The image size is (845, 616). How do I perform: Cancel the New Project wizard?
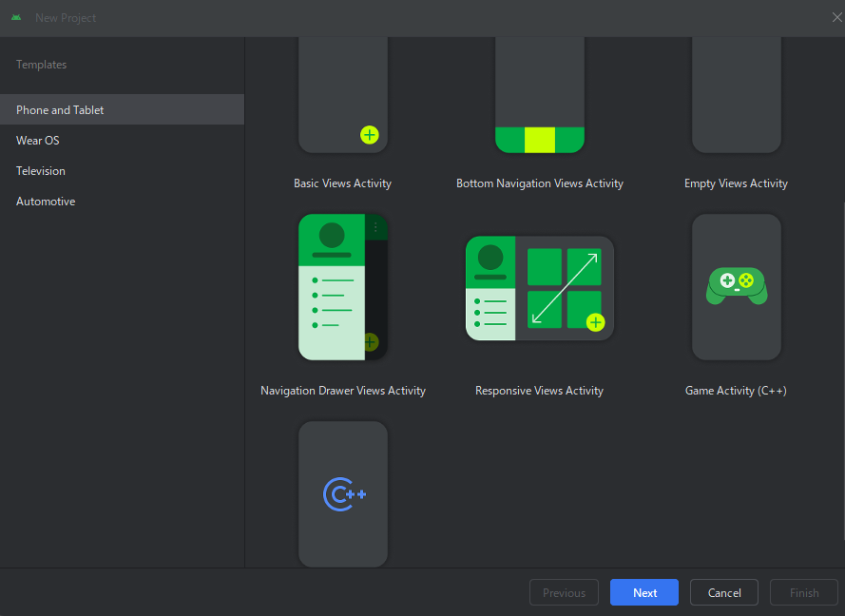point(724,592)
